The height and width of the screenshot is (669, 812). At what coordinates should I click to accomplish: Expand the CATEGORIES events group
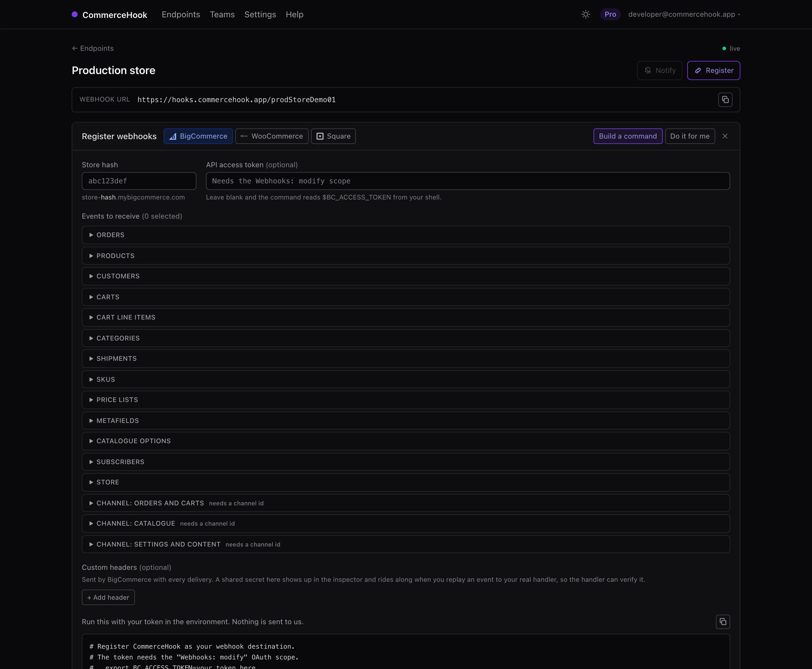tap(406, 338)
